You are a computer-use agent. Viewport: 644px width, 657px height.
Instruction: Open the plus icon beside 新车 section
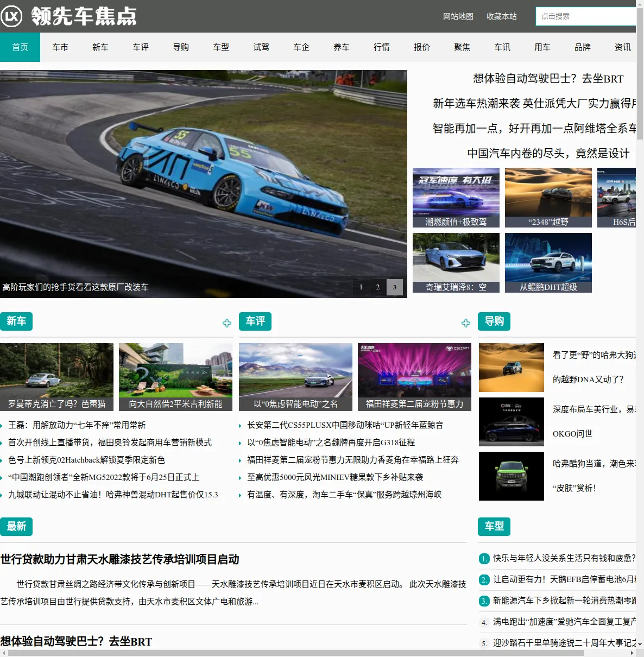click(227, 323)
